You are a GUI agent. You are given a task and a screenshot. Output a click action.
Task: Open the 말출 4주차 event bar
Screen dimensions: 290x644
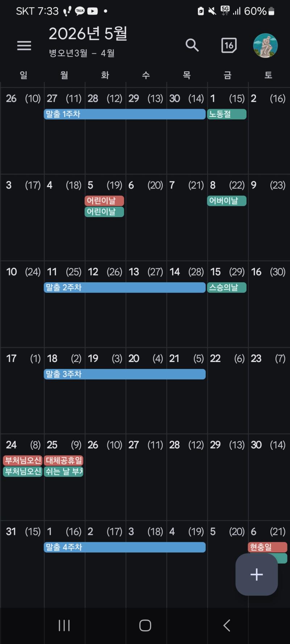(x=125, y=547)
